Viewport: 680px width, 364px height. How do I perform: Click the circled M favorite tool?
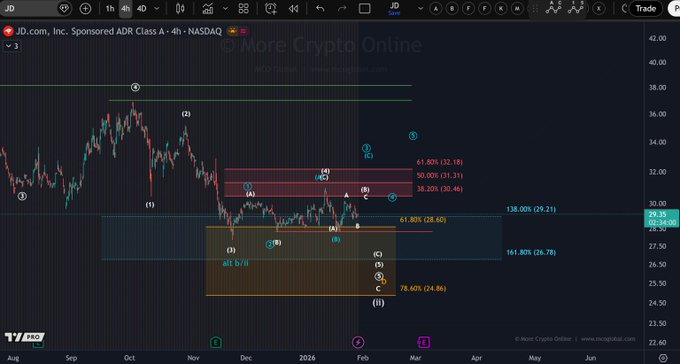(x=517, y=8)
